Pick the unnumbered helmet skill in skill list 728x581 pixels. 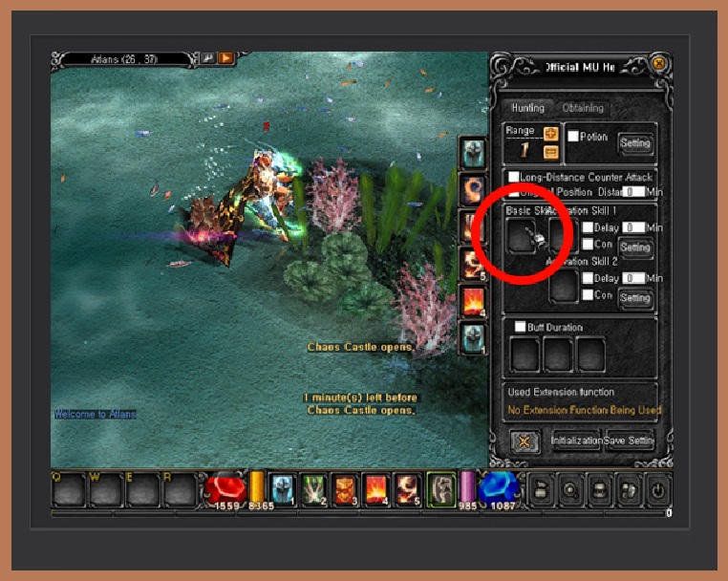pos(473,153)
